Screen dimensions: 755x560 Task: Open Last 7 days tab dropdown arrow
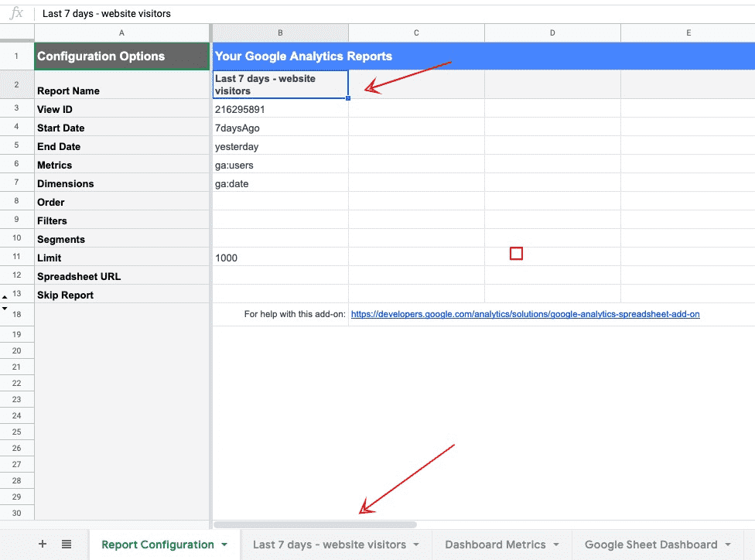coord(416,545)
